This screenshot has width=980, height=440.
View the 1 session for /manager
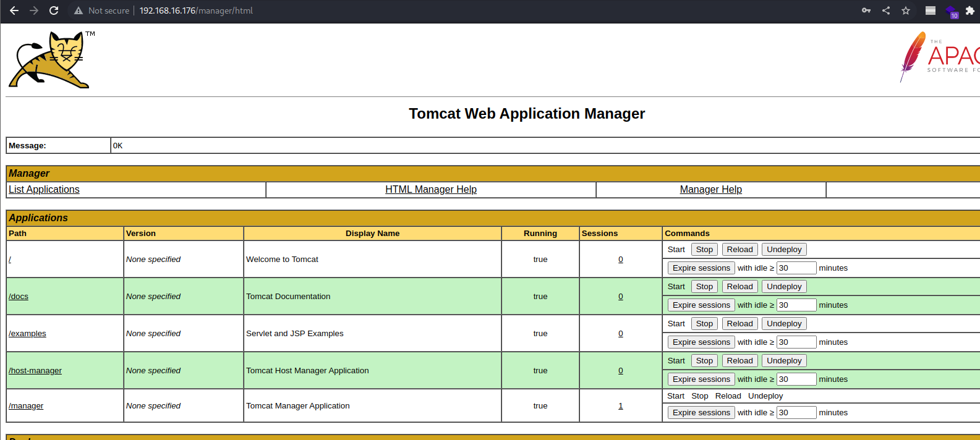click(621, 406)
